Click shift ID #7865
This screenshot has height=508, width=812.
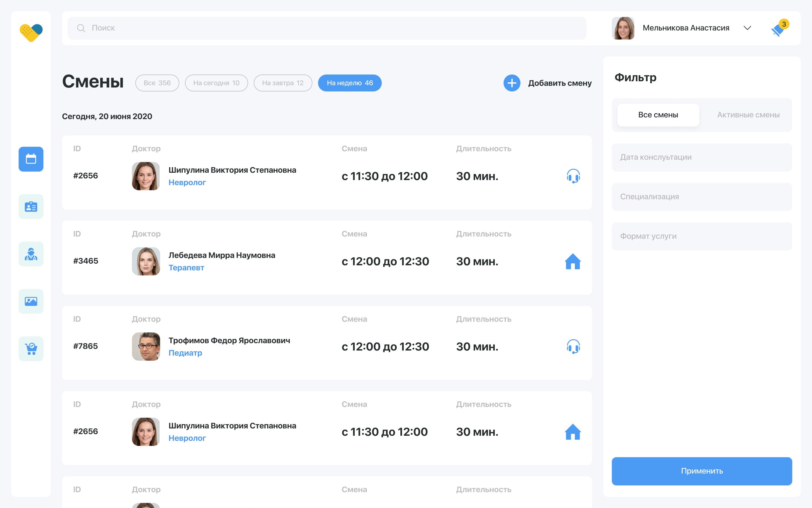(85, 346)
